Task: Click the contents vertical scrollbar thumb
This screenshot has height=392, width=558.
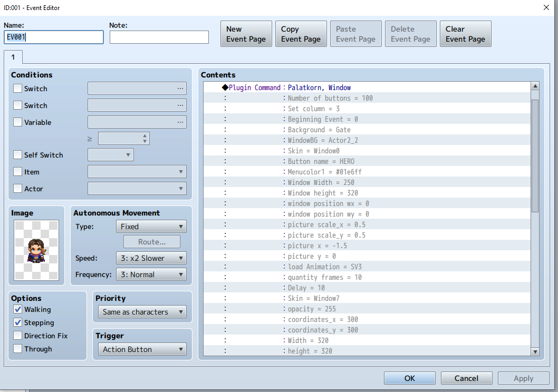Action: click(x=535, y=155)
